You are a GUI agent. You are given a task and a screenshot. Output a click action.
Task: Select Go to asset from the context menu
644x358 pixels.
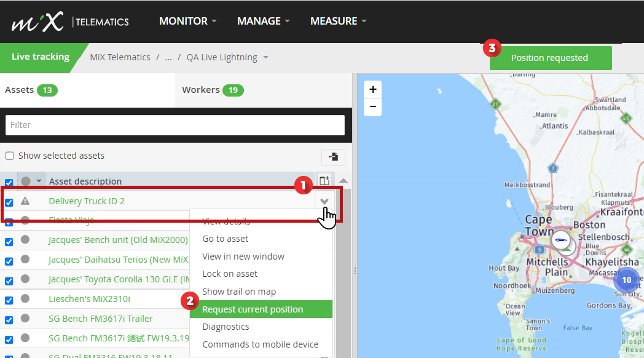pos(261,239)
